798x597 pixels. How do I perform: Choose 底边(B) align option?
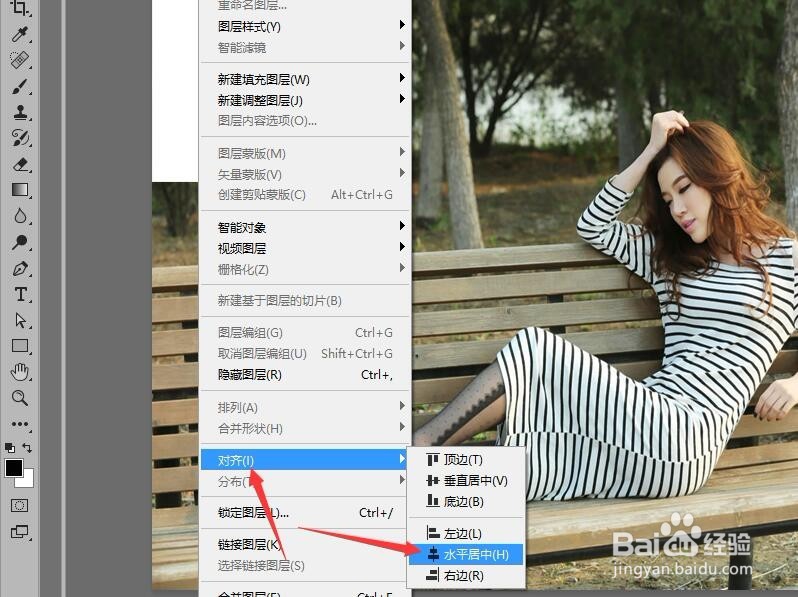tap(467, 501)
